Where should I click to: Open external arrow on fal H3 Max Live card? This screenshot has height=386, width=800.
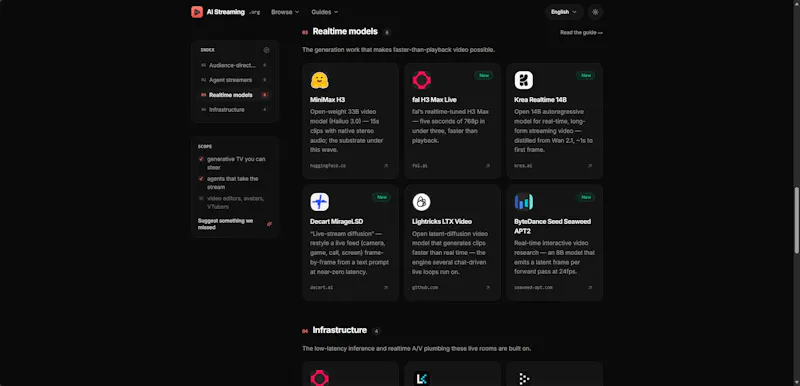488,166
